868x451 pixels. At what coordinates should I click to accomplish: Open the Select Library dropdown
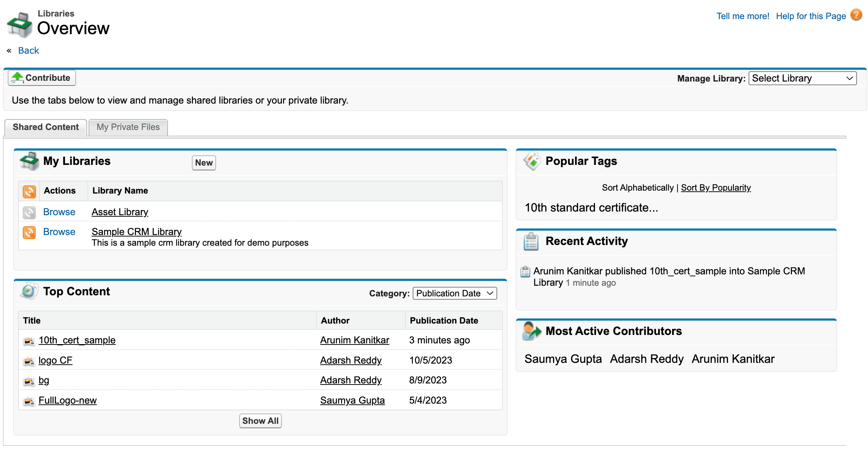pyautogui.click(x=802, y=78)
